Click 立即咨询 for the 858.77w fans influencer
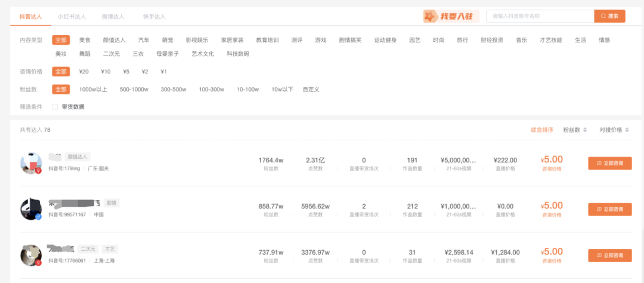The width and height of the screenshot is (644, 283). tap(610, 210)
